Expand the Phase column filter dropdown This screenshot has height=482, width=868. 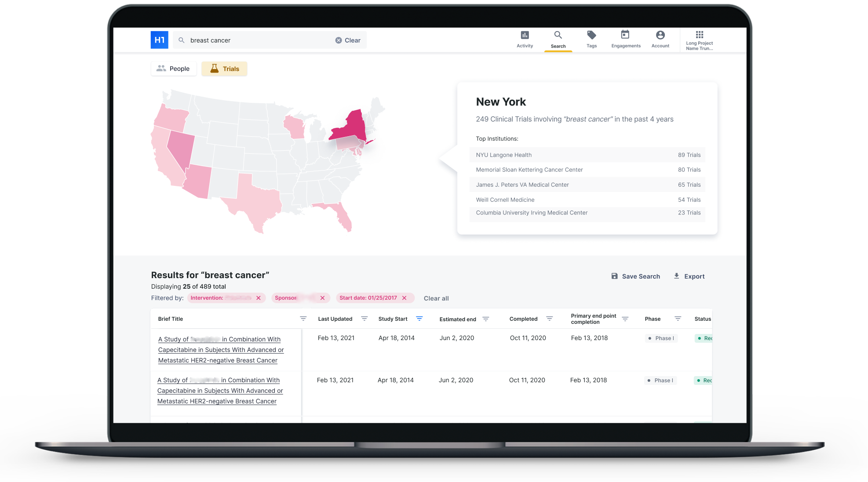tap(678, 319)
